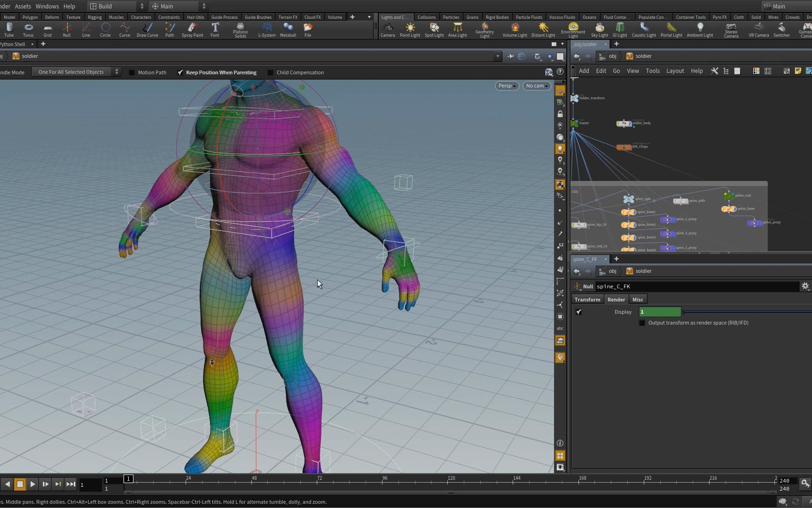Click the play forward button in the timeline

pyautogui.click(x=32, y=484)
